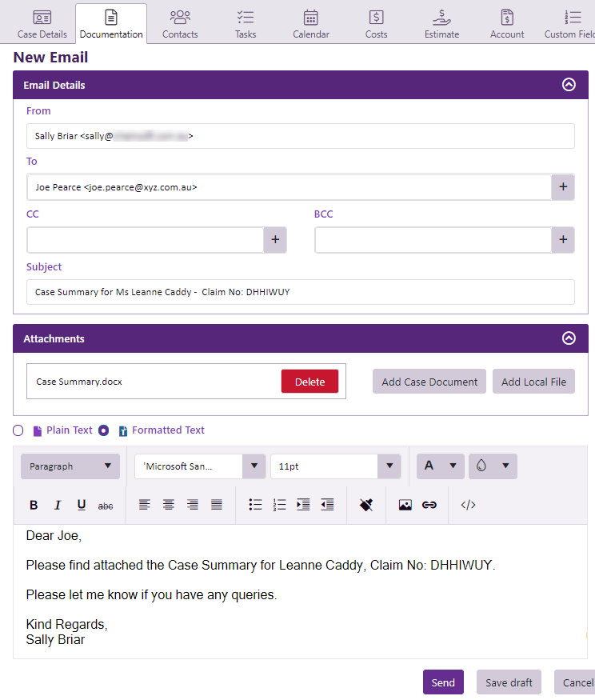The image size is (595, 700).
Task: Delete the Case Summary.docx attachment
Action: [309, 382]
